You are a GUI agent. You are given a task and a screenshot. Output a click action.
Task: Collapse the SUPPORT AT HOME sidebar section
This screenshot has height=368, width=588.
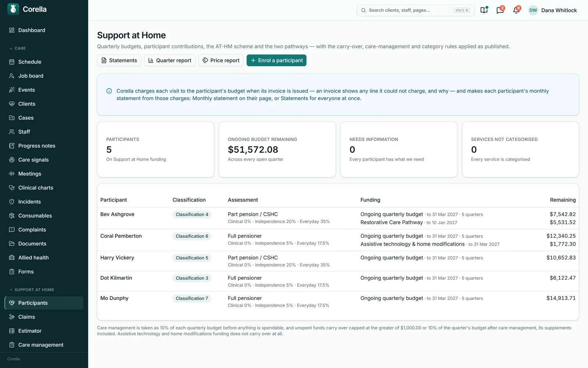(x=32, y=290)
